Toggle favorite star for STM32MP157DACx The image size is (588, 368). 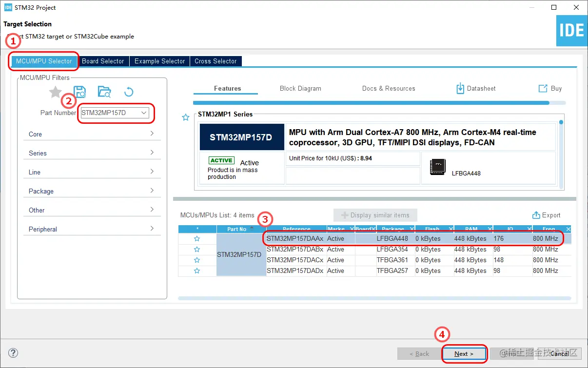point(197,260)
